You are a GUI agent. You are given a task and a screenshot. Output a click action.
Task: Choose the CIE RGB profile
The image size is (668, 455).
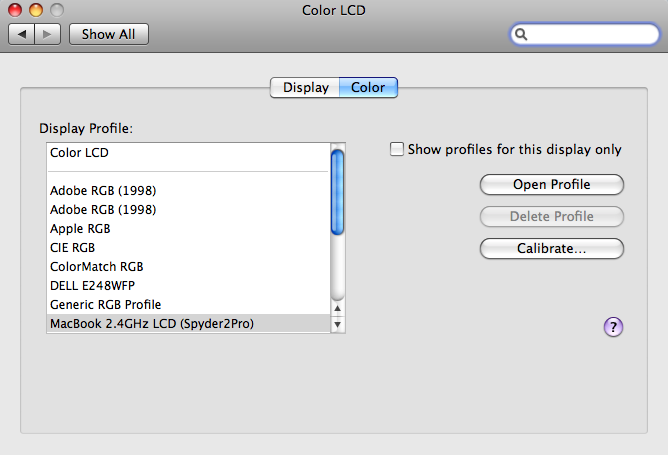[x=188, y=248]
